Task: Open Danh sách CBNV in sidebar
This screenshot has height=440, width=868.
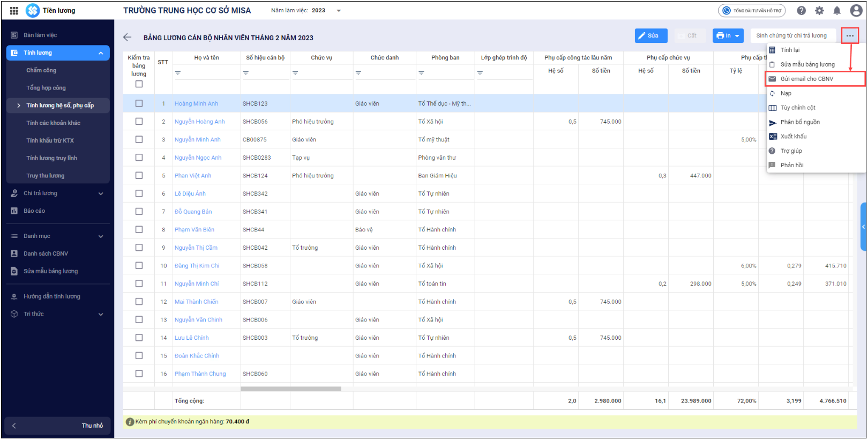Action: [x=58, y=253]
